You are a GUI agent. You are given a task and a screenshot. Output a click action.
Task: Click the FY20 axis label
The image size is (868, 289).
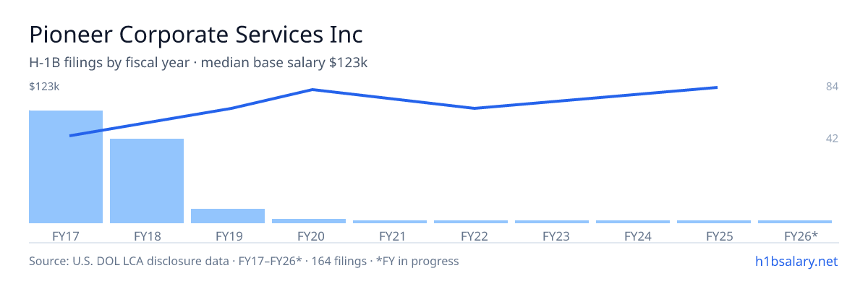pyautogui.click(x=309, y=236)
